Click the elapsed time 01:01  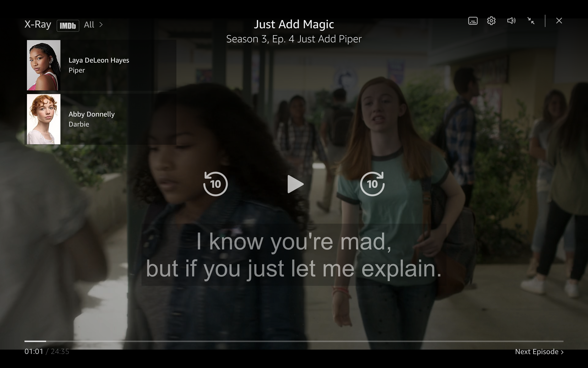pos(34,351)
